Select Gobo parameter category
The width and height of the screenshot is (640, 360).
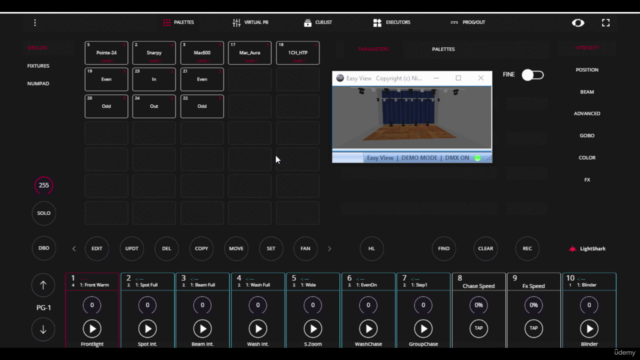click(x=587, y=136)
